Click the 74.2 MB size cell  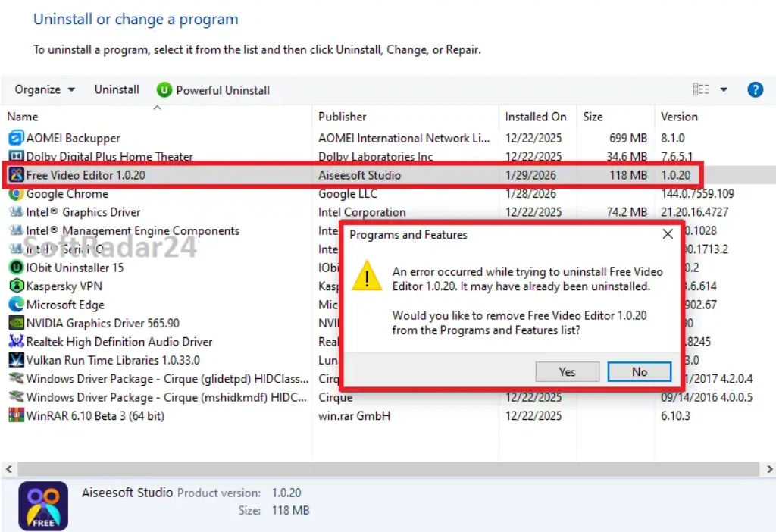[x=627, y=211]
